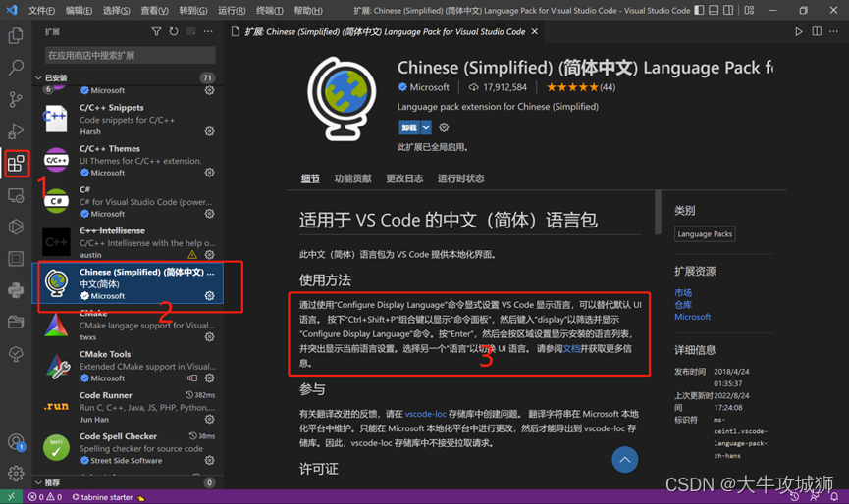Image resolution: width=849 pixels, height=504 pixels.
Task: Open the Explorer view in activity bar
Action: [x=16, y=36]
